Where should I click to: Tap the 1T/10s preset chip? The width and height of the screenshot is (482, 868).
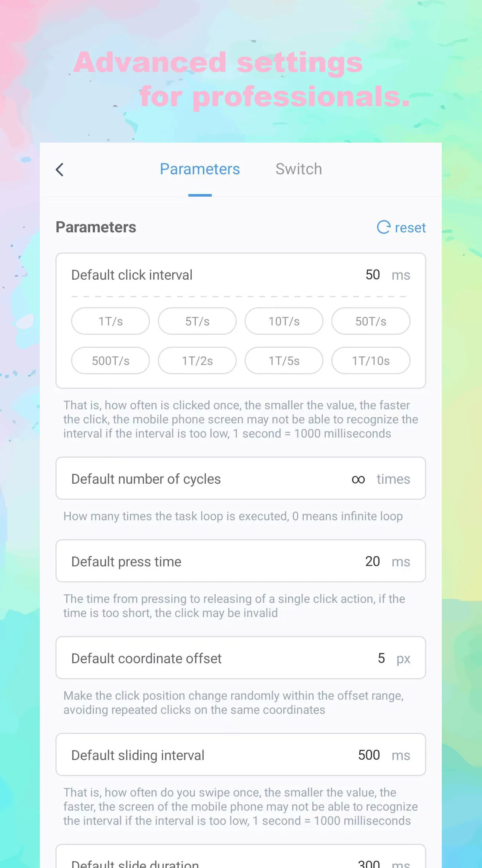coord(371,360)
